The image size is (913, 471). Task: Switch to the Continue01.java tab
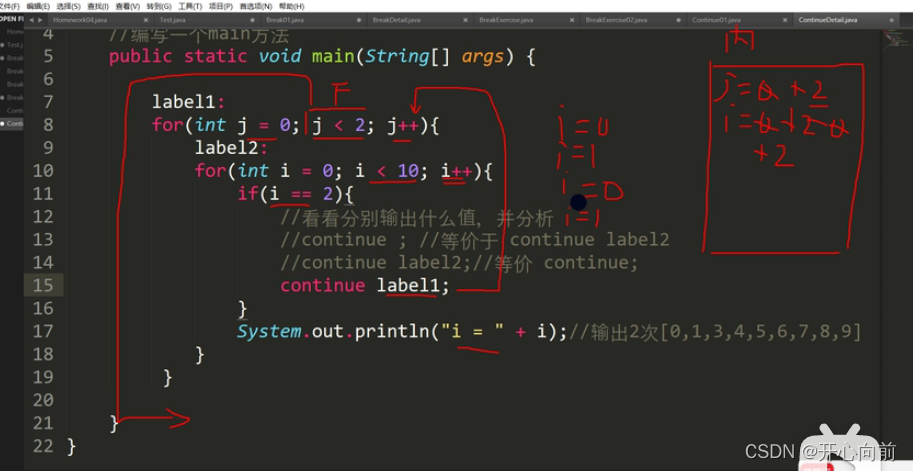tap(716, 20)
